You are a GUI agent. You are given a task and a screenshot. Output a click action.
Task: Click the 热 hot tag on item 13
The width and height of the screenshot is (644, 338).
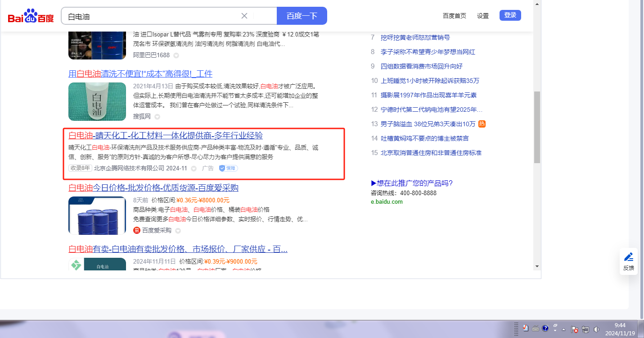tap(482, 124)
